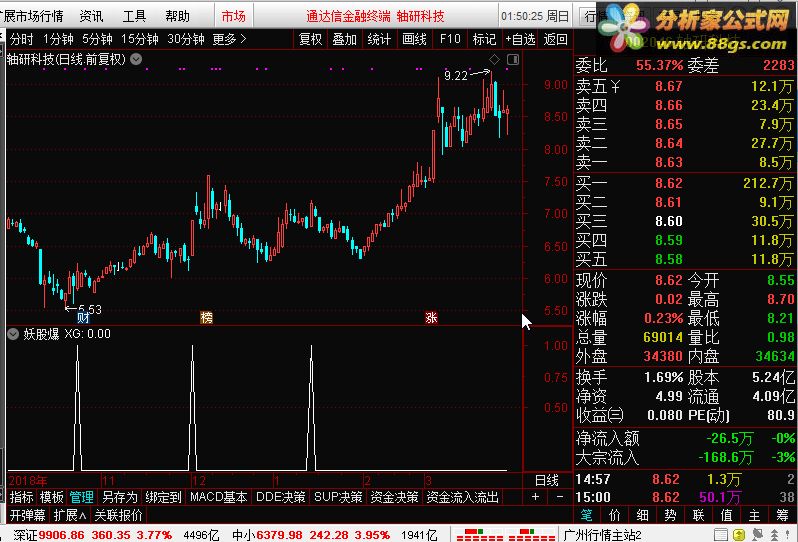Click the 复权 toolbar button

point(310,39)
